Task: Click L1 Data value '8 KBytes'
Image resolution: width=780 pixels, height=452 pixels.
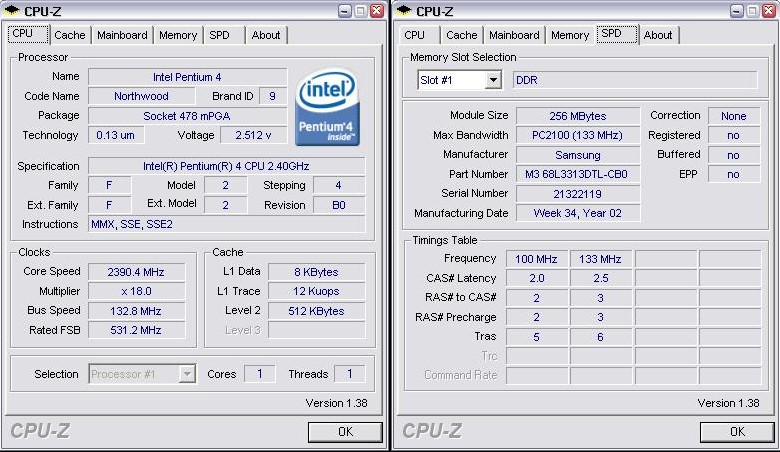Action: [x=316, y=272]
